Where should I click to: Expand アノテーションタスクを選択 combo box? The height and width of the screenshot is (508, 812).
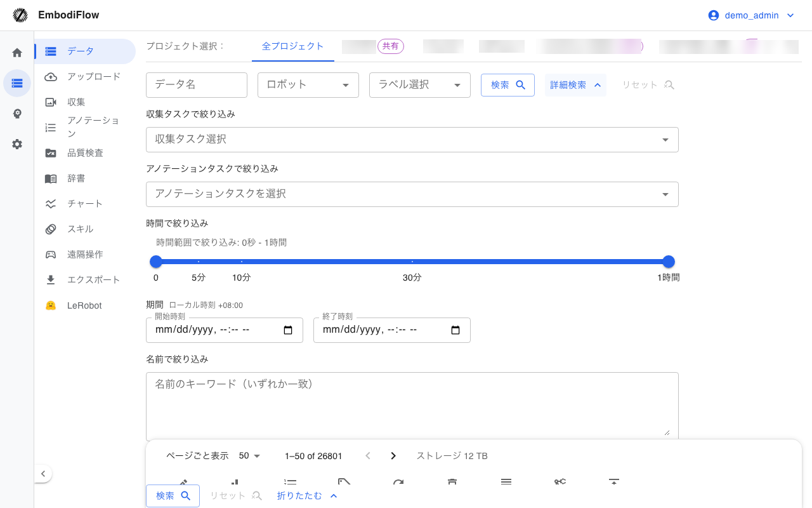click(412, 194)
